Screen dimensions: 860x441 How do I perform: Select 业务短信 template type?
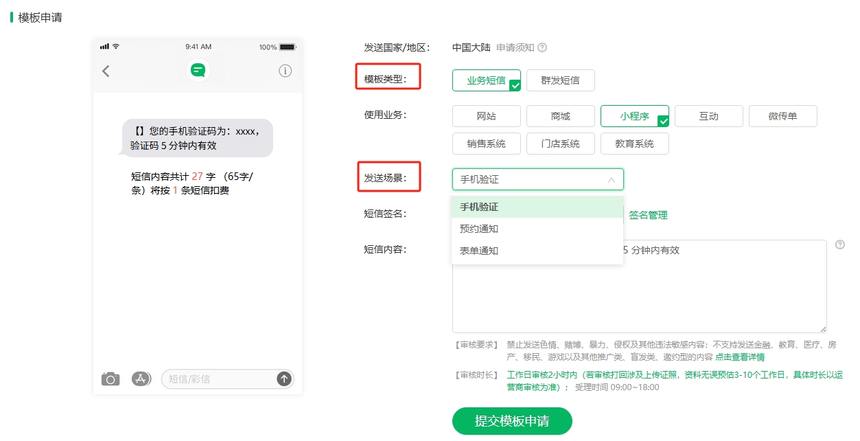pyautogui.click(x=486, y=80)
